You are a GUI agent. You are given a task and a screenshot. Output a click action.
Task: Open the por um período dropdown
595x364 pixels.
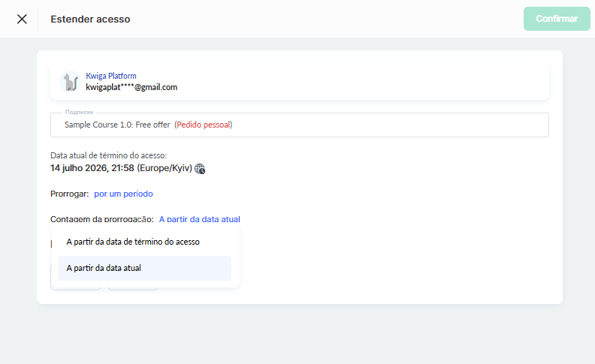(123, 194)
